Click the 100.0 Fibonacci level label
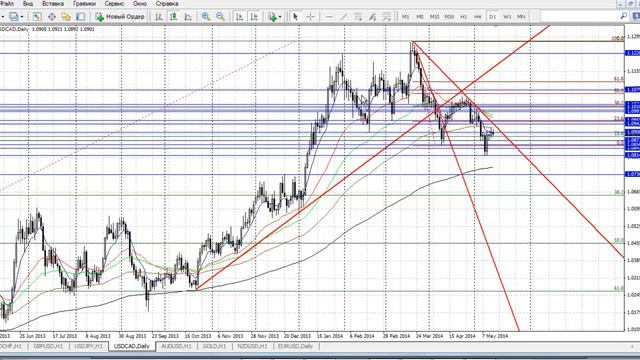 click(618, 38)
